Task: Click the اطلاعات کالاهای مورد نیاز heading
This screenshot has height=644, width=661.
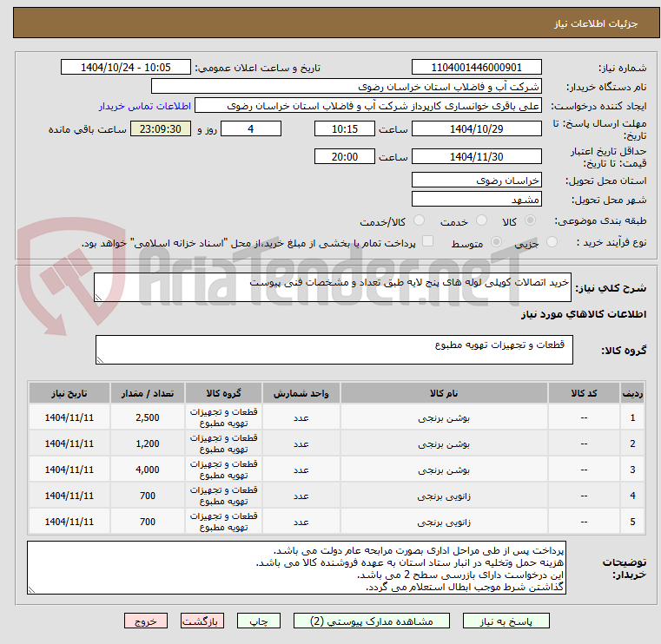Action: pyautogui.click(x=584, y=315)
